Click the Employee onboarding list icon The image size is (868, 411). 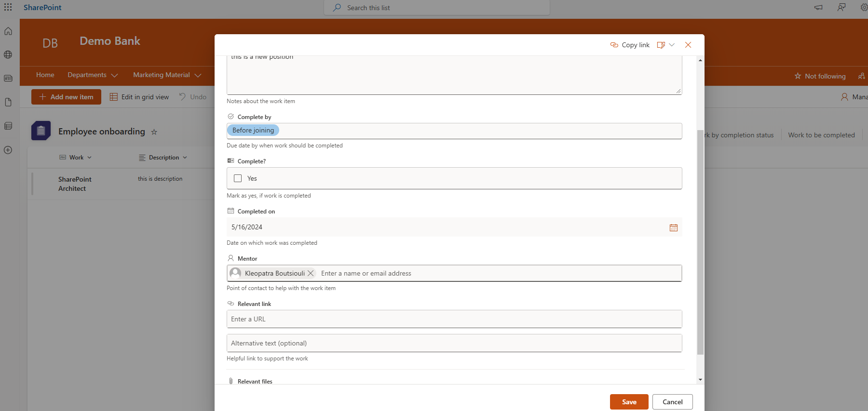(41, 131)
